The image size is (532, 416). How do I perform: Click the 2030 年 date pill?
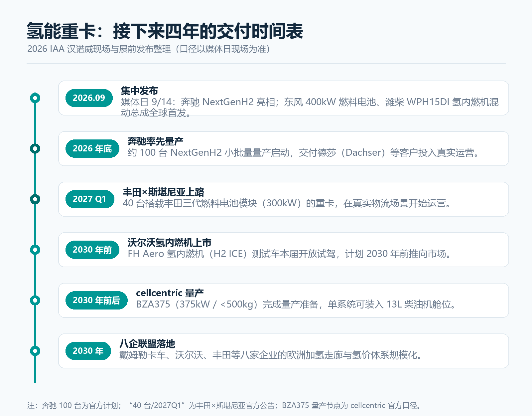point(88,351)
